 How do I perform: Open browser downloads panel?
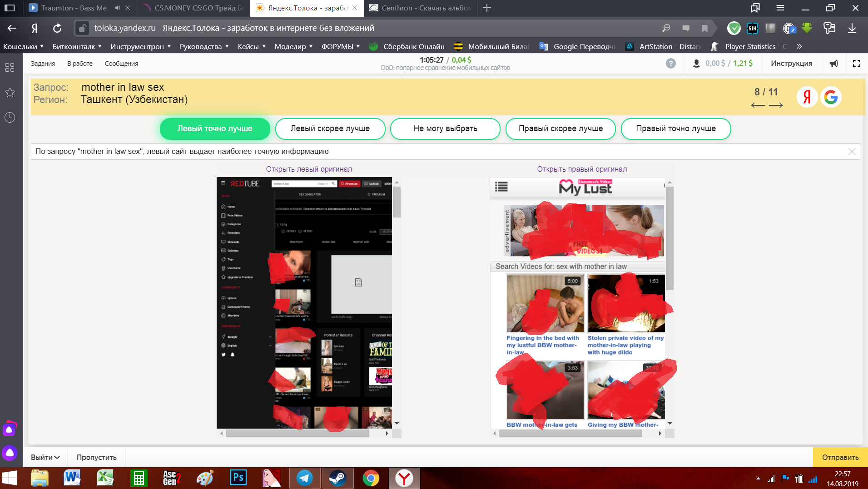click(x=852, y=28)
